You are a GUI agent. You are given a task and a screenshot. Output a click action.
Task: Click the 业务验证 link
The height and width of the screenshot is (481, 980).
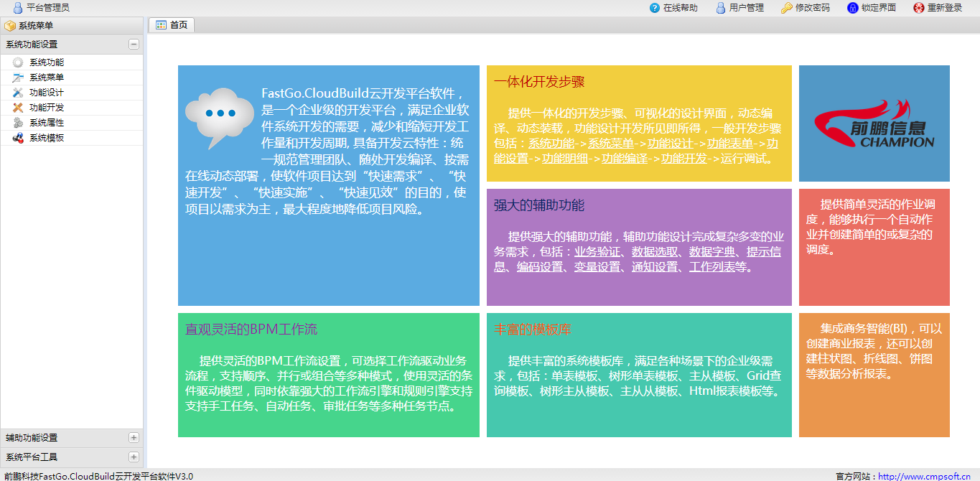tap(597, 252)
